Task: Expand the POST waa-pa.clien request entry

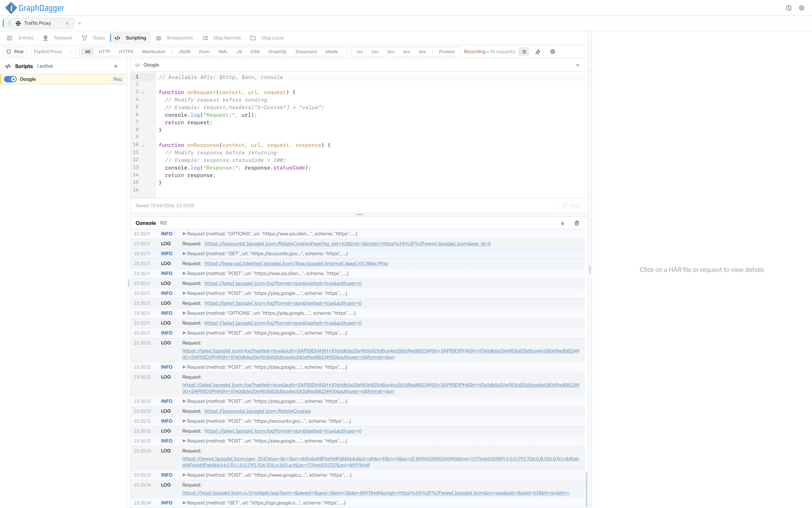Action: pos(184,273)
